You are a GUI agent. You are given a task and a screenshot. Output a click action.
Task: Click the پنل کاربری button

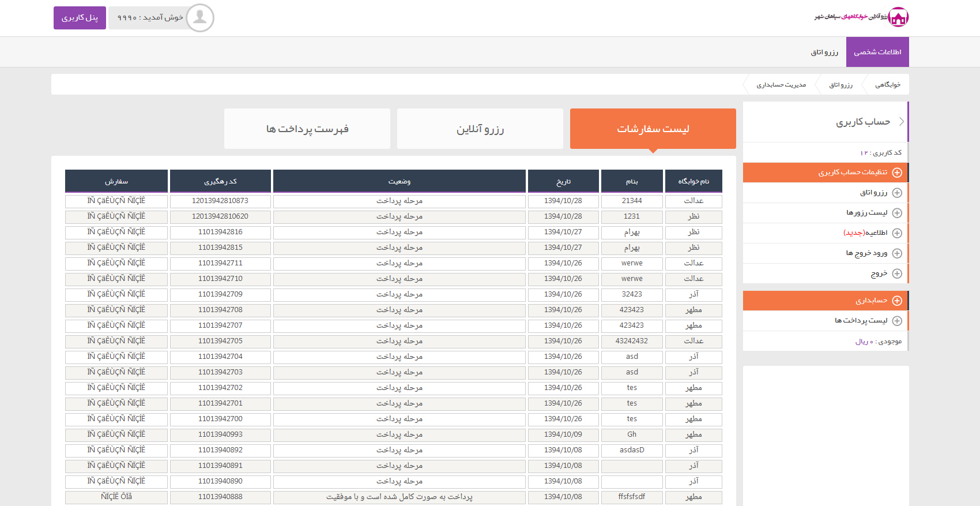80,18
